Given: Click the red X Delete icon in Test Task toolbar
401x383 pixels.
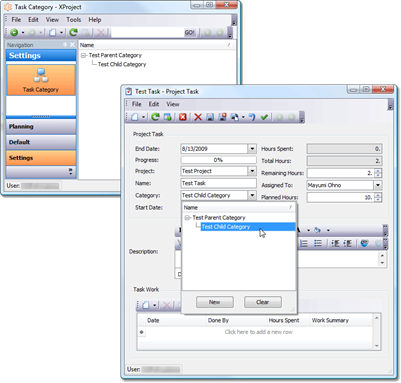Looking at the screenshot, I should pyautogui.click(x=198, y=117).
